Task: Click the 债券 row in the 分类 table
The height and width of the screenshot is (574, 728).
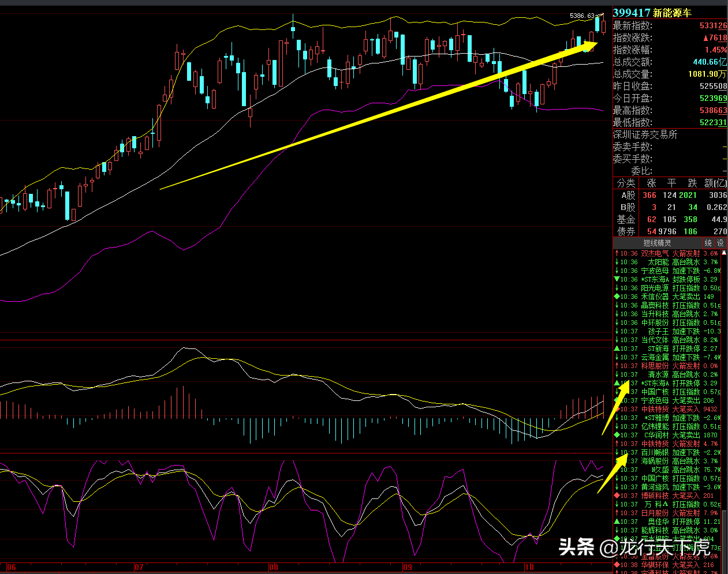Action: click(670, 231)
